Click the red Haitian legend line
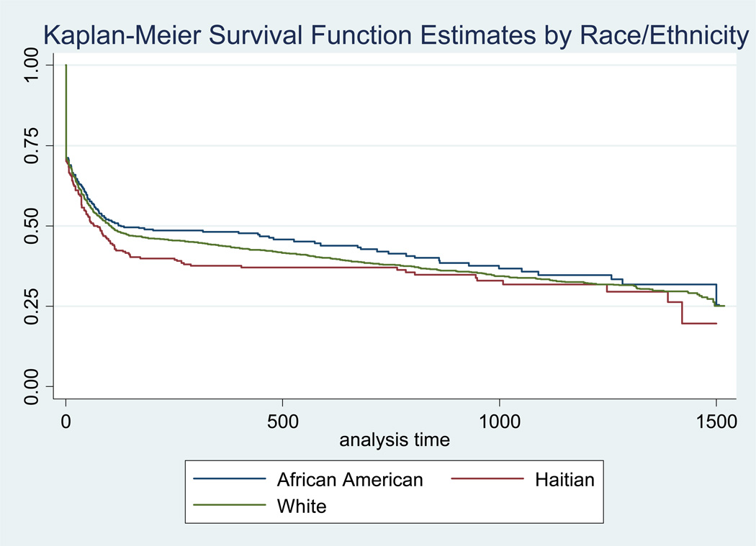The height and width of the screenshot is (546, 756). coord(487,479)
